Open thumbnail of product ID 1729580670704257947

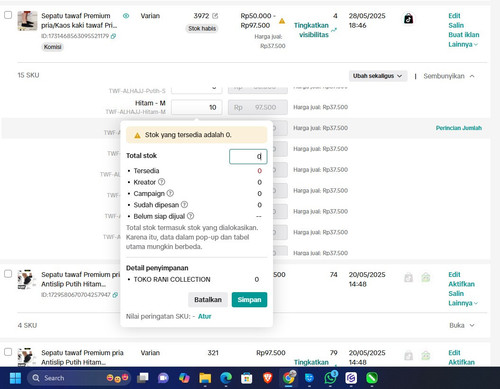point(27,279)
